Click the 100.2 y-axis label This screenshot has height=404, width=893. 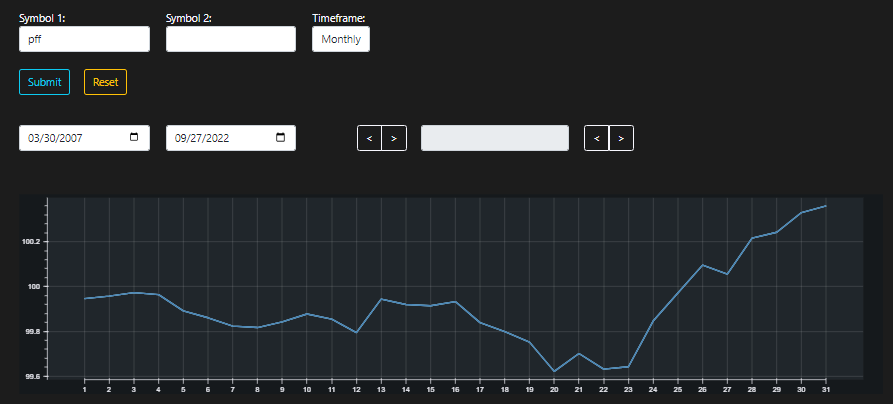tap(31, 242)
